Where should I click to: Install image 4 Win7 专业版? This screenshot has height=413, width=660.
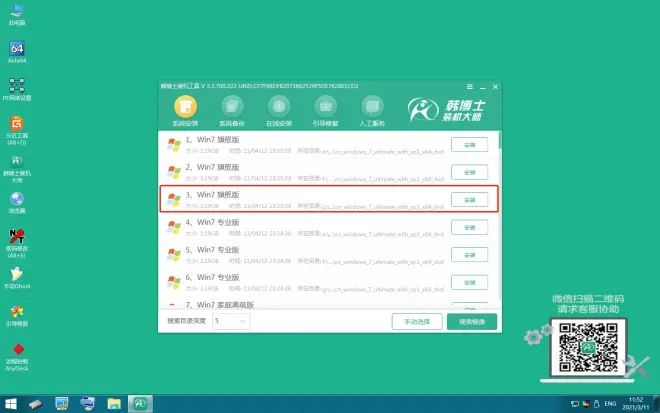469,227
